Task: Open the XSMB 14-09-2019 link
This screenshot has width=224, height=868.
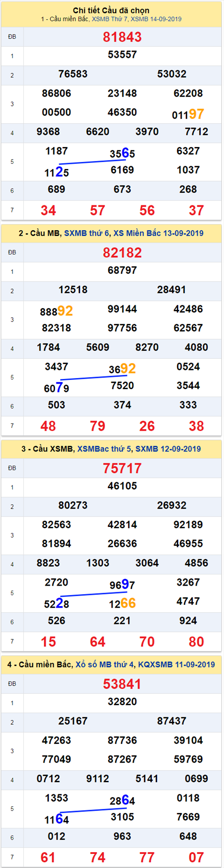Action: tap(156, 19)
